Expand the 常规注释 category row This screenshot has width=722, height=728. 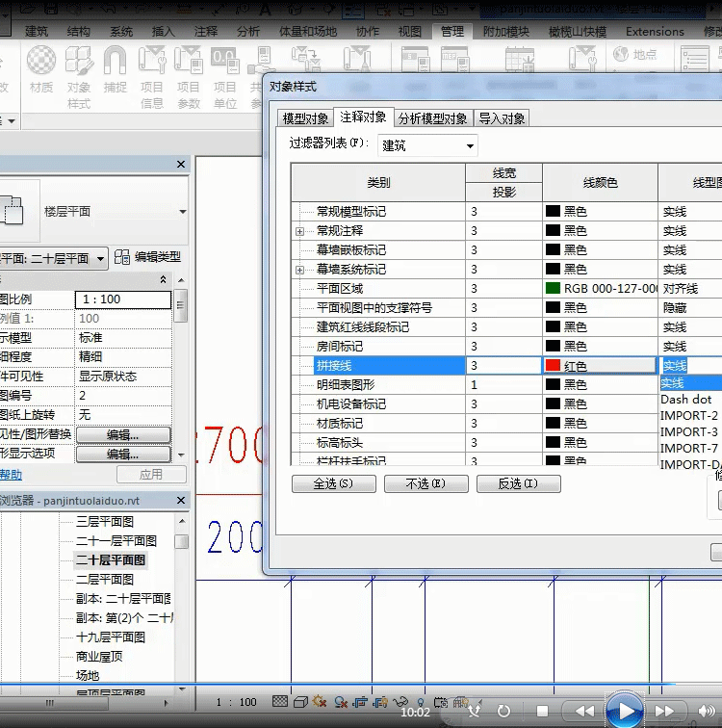tap(299, 231)
